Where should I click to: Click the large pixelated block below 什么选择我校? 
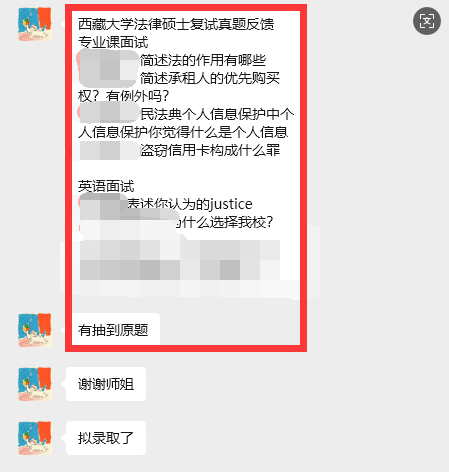click(180, 260)
